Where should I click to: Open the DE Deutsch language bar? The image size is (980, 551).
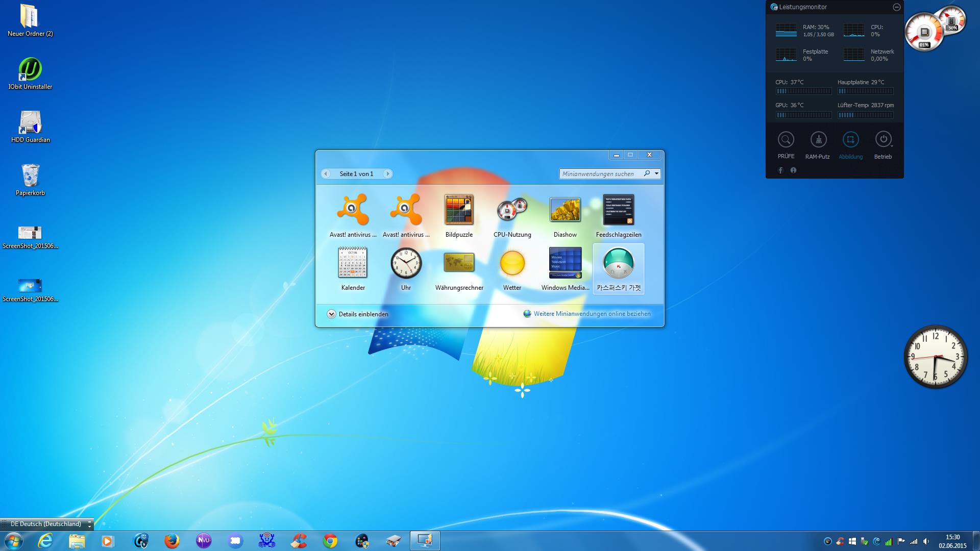click(46, 524)
